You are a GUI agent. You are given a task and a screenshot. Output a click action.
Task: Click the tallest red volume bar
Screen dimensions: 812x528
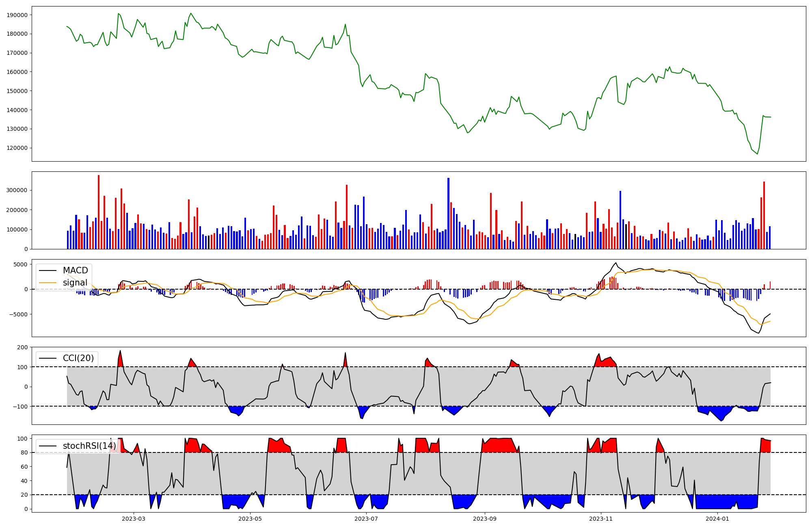(x=99, y=211)
